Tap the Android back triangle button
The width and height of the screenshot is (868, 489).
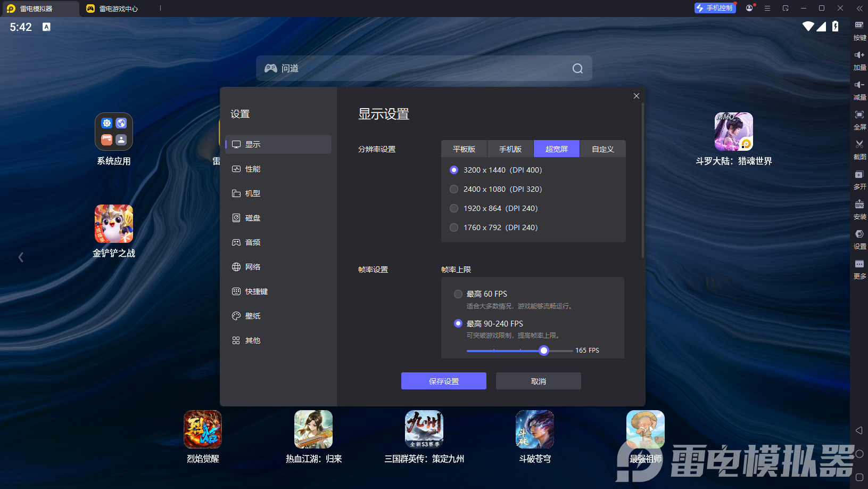859,430
